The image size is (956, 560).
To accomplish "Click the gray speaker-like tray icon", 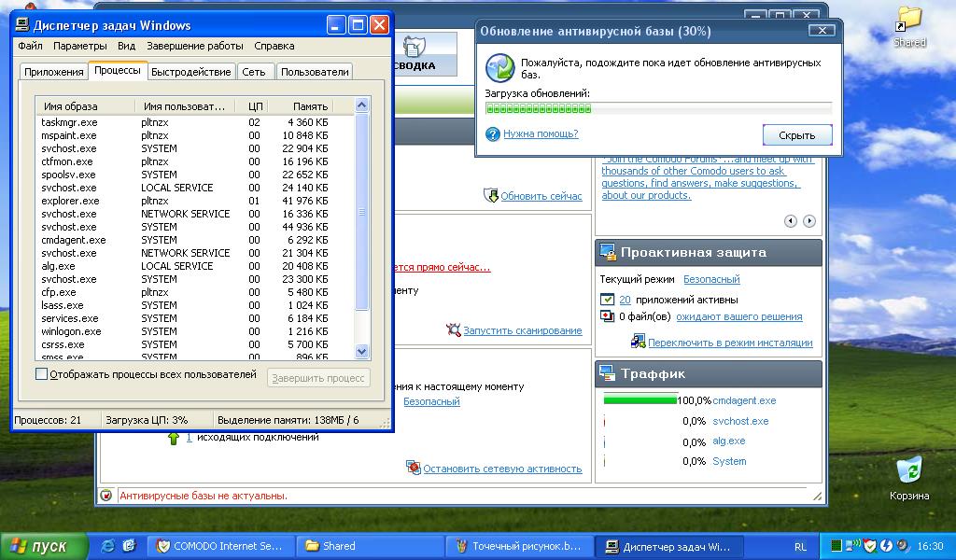I will pos(903,546).
